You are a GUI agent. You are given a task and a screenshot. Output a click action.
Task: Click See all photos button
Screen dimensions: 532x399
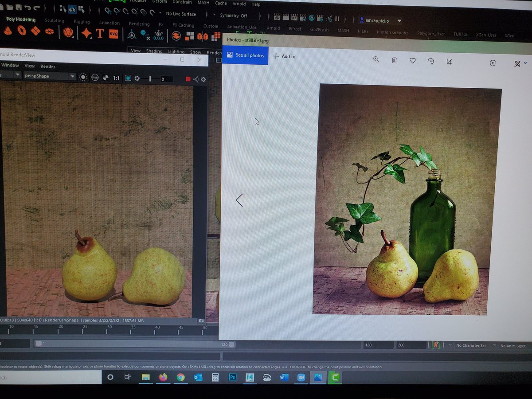tap(245, 55)
